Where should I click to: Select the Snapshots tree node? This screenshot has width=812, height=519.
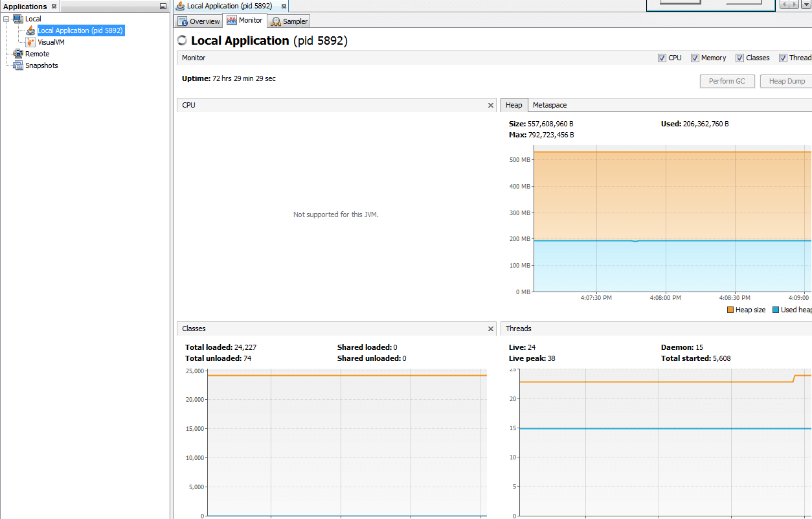[41, 65]
